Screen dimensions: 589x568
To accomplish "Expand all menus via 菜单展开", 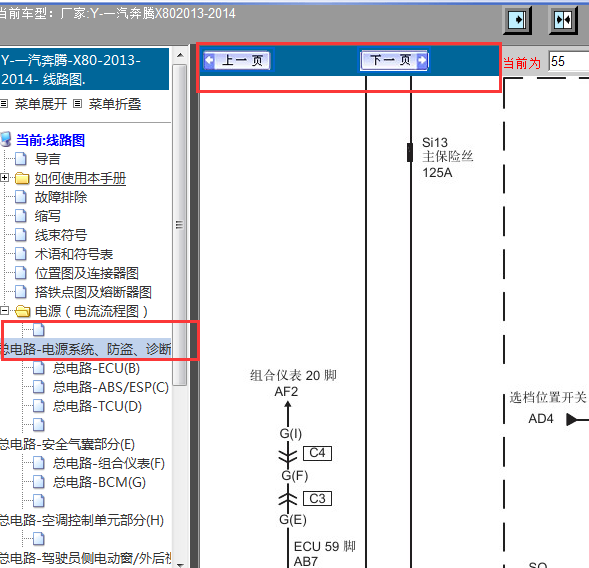I will point(41,104).
